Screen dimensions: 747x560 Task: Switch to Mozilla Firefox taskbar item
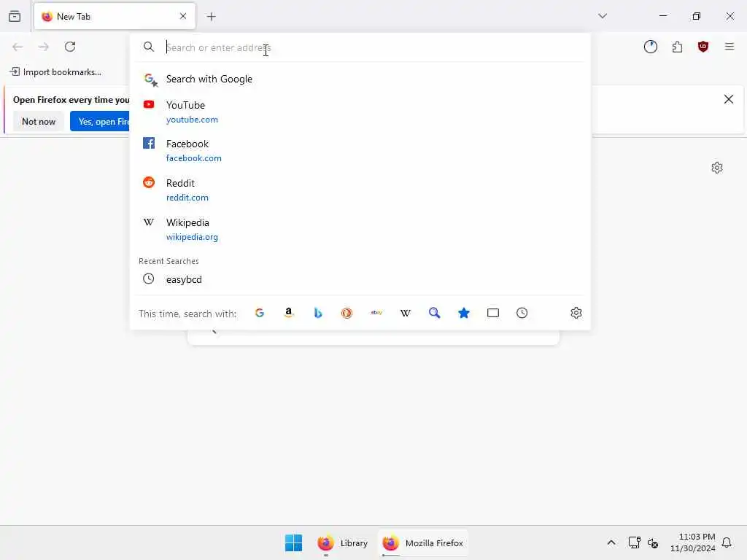423,542
